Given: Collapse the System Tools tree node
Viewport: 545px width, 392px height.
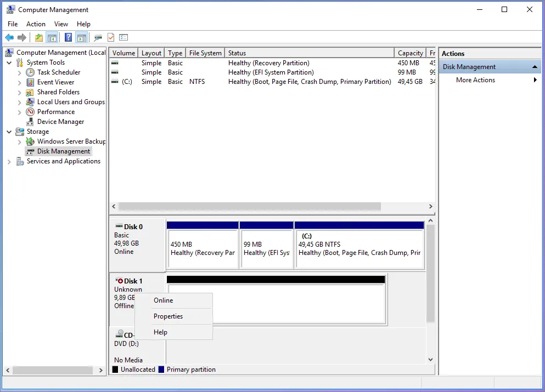Looking at the screenshot, I should 9,63.
